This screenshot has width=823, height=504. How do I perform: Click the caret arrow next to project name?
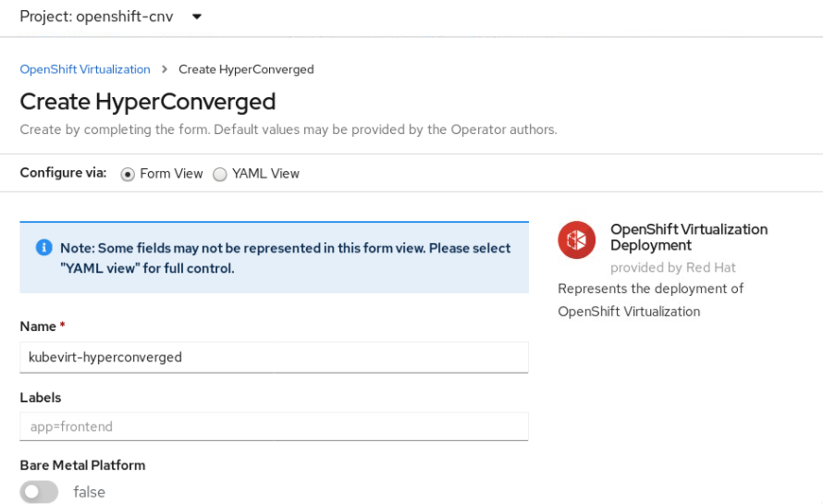(x=197, y=17)
